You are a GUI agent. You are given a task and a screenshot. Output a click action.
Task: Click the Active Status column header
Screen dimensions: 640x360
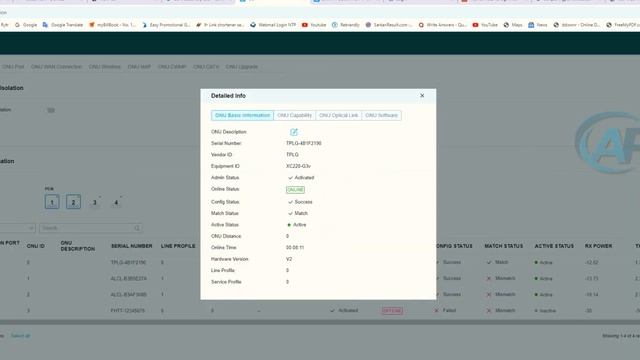click(x=554, y=246)
